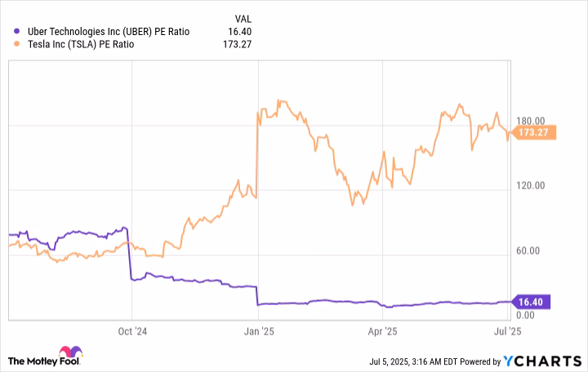Click the Apr '25 x-axis label
Image resolution: width=588 pixels, height=372 pixels.
pyautogui.click(x=381, y=332)
